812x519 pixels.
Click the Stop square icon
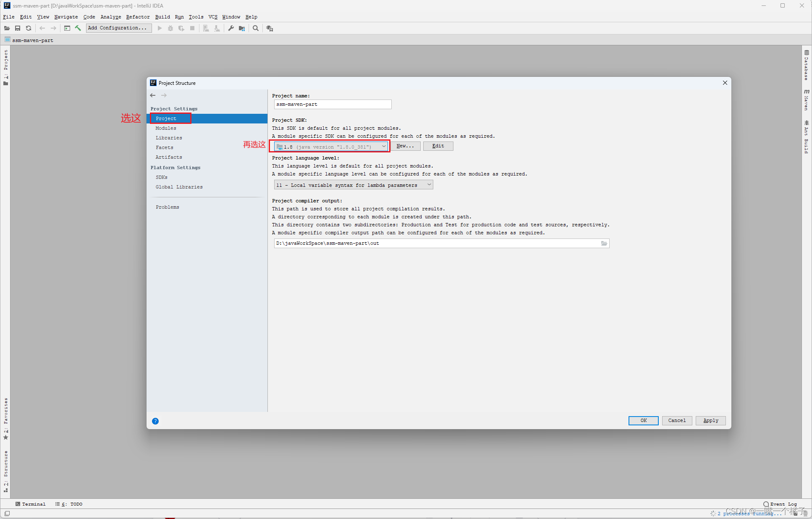(x=192, y=28)
